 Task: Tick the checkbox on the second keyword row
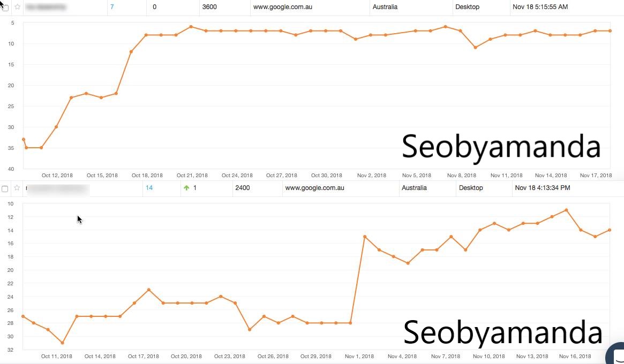[x=5, y=188]
